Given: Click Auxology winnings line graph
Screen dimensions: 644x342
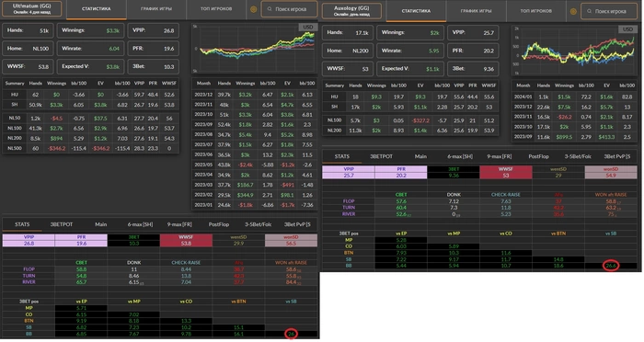Looking at the screenshot, I should click(x=574, y=50).
